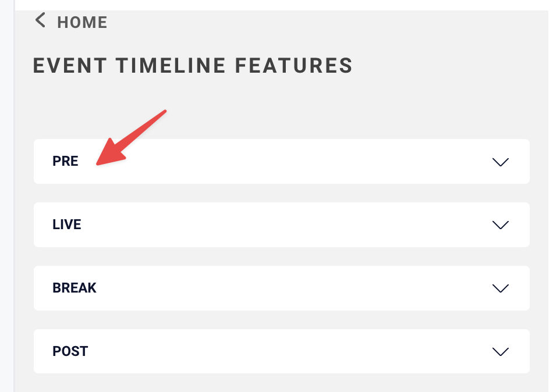Open the BREAK accordion via its middle area

coord(281,288)
